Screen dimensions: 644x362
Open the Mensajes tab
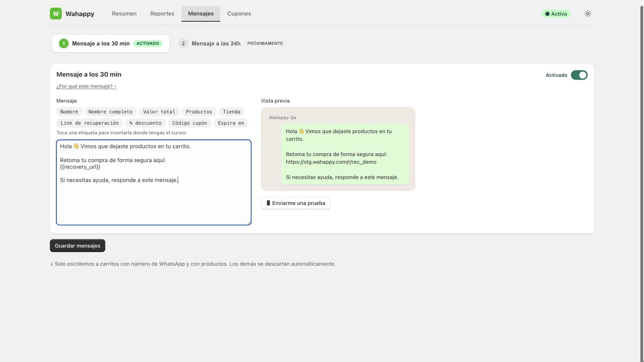[x=201, y=14]
